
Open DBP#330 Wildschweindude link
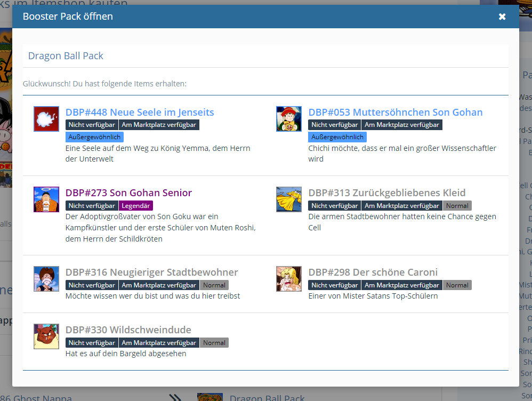(128, 330)
